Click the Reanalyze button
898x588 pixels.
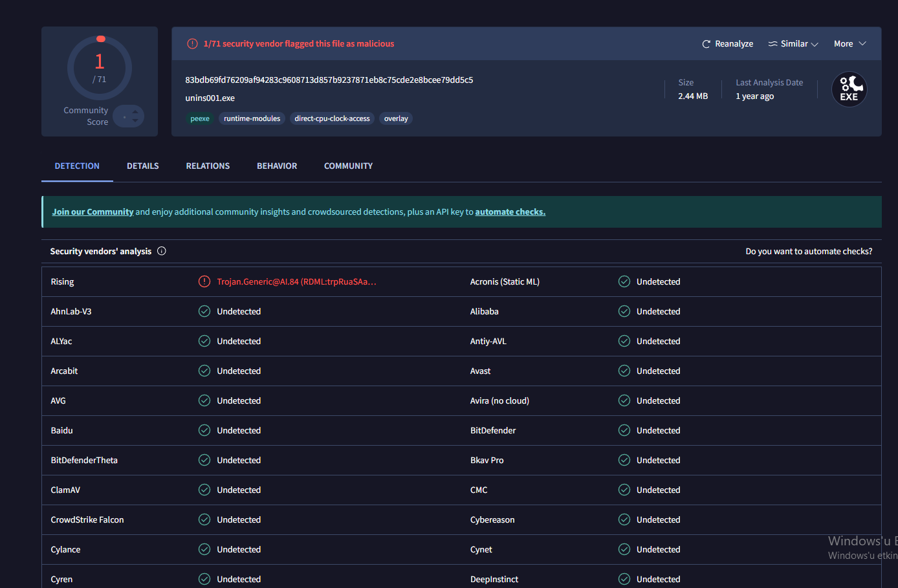click(x=728, y=44)
